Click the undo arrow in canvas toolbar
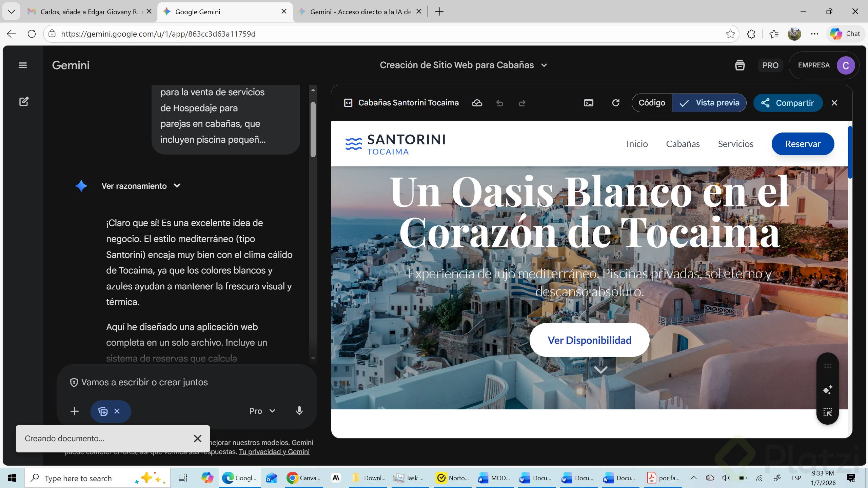This screenshot has width=868, height=488. (499, 103)
